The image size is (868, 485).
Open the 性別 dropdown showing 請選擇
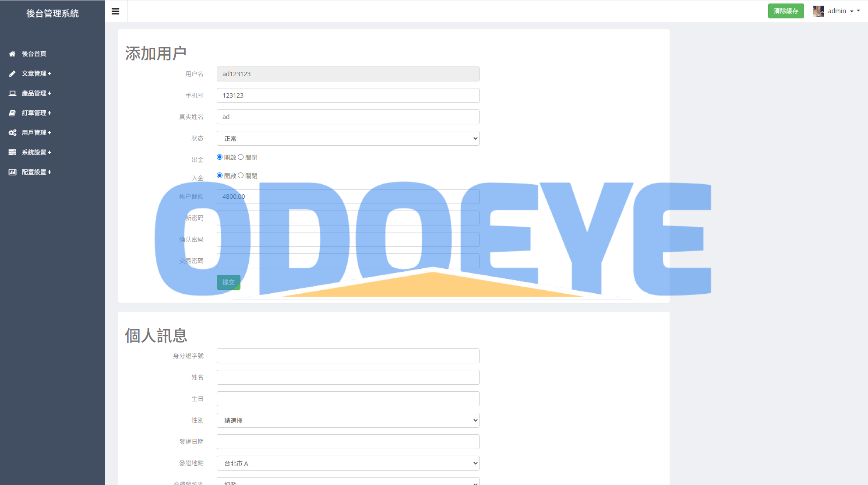coord(348,420)
